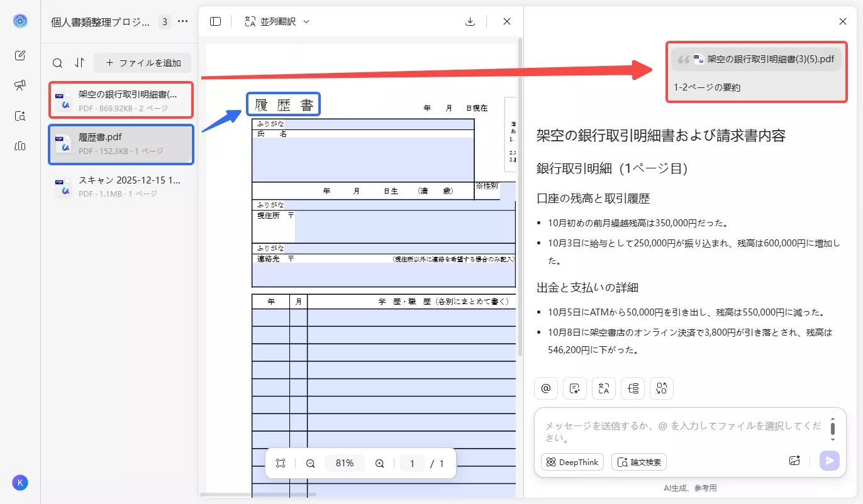Click the 81% zoom level control
863x504 pixels.
(345, 463)
